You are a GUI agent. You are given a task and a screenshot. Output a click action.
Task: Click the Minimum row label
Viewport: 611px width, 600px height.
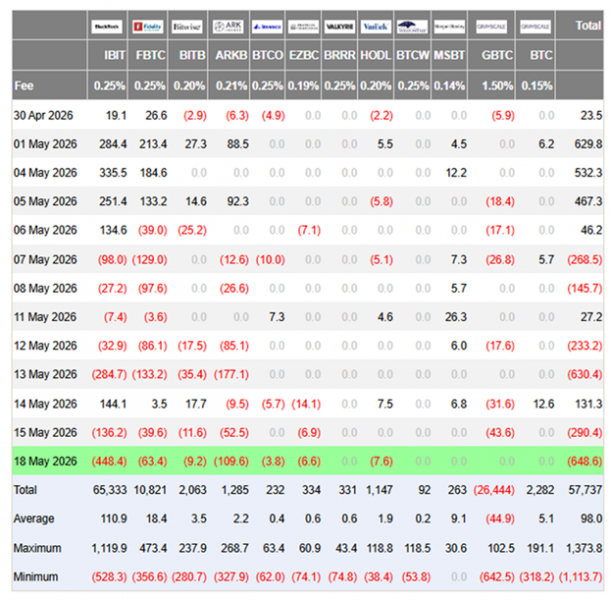click(36, 577)
